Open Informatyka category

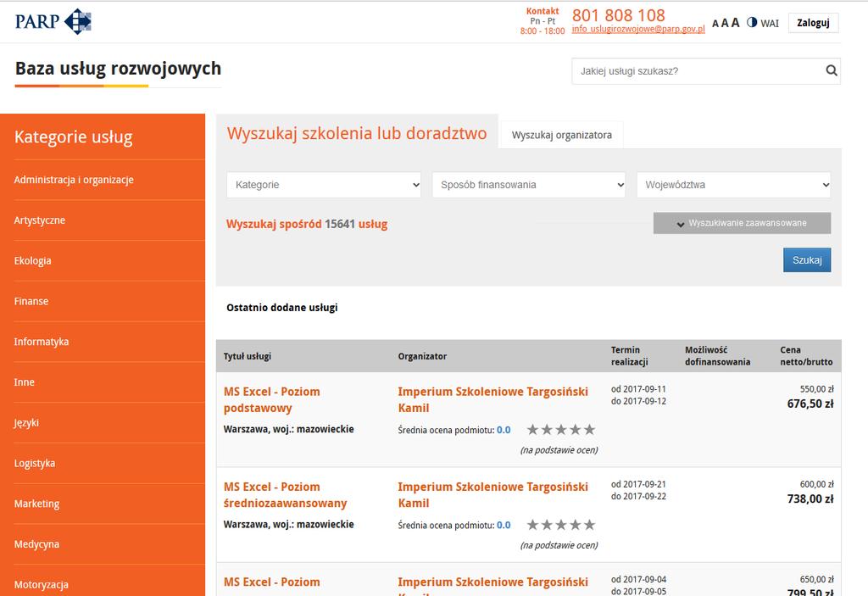(42, 342)
